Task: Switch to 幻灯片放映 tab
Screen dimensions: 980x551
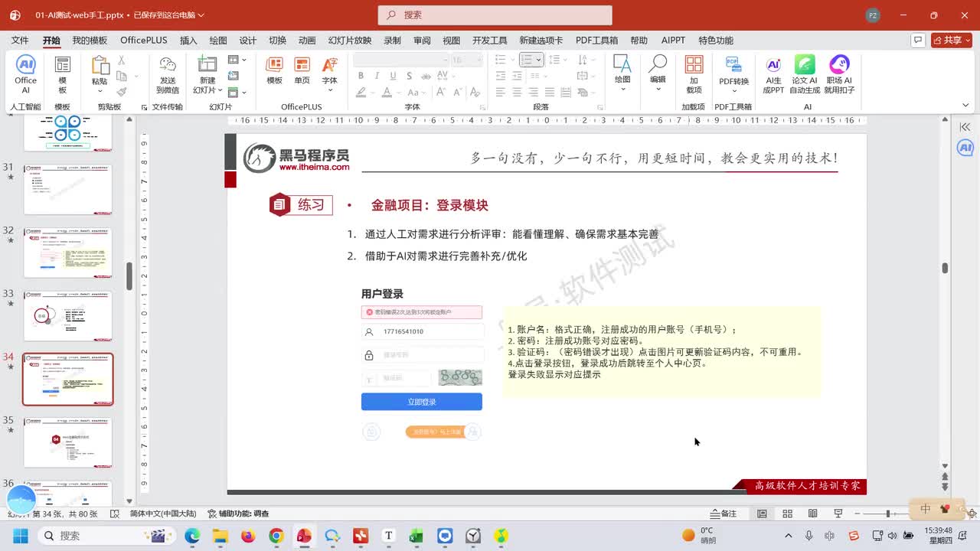Action: (x=350, y=41)
